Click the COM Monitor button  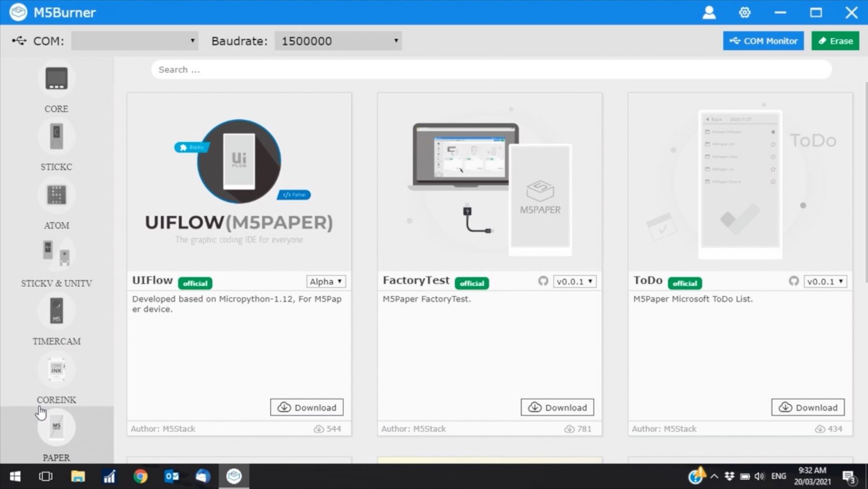(x=763, y=41)
